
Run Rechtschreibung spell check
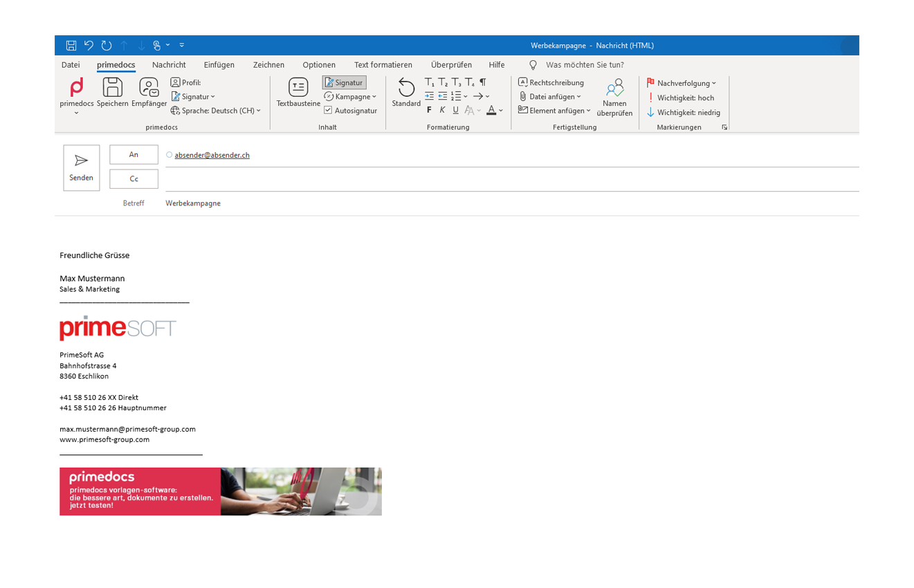pyautogui.click(x=551, y=82)
